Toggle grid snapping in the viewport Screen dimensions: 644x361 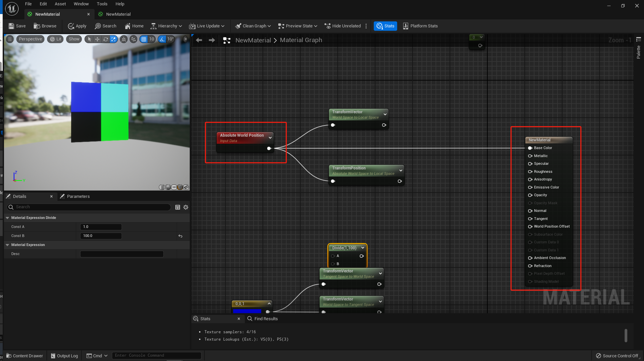tap(144, 39)
